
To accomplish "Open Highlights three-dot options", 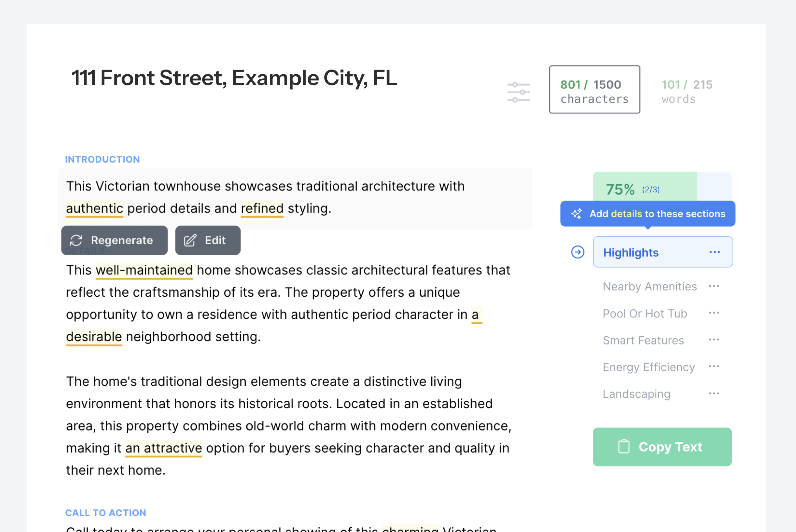I will coord(715,252).
